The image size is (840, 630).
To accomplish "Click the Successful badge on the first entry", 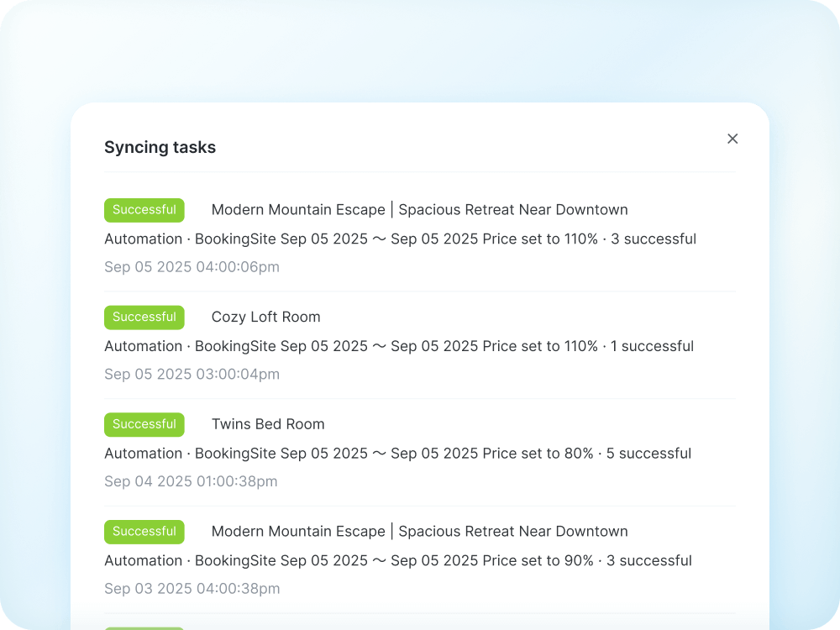I will click(144, 209).
